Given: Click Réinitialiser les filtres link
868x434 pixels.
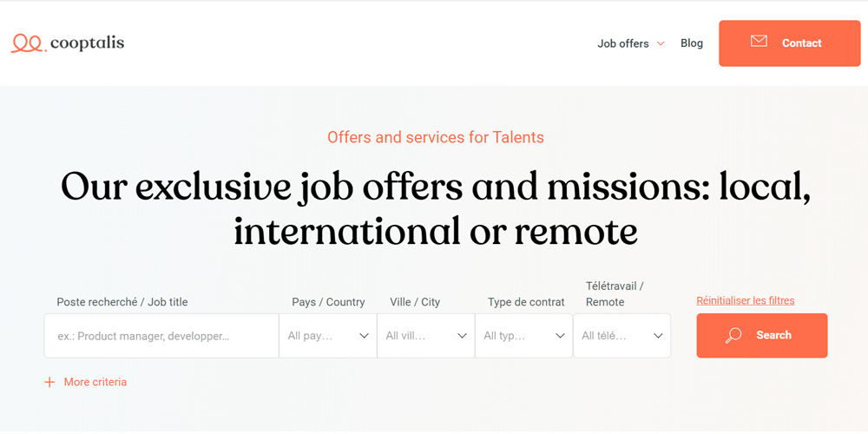Looking at the screenshot, I should point(745,300).
